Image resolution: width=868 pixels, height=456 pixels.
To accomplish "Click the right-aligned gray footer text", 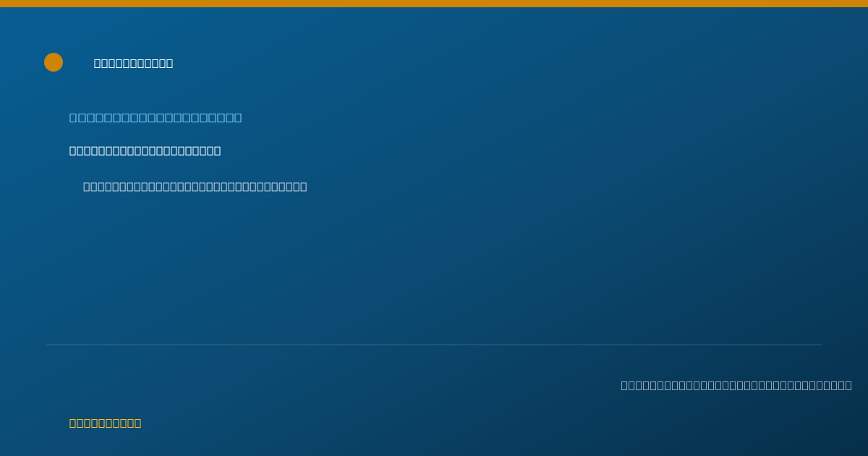I will coord(736,385).
